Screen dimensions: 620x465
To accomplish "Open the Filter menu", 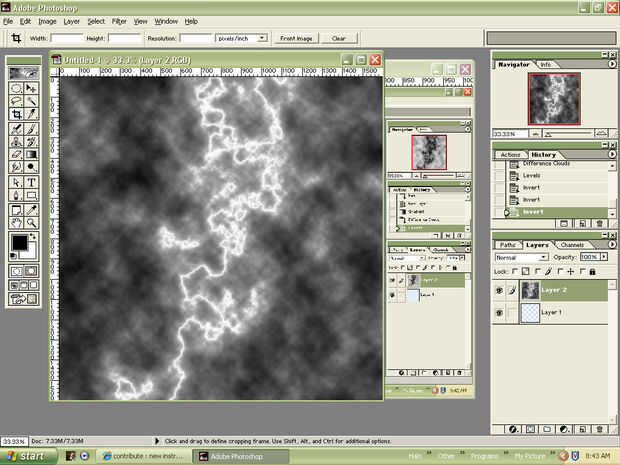I will [x=119, y=21].
